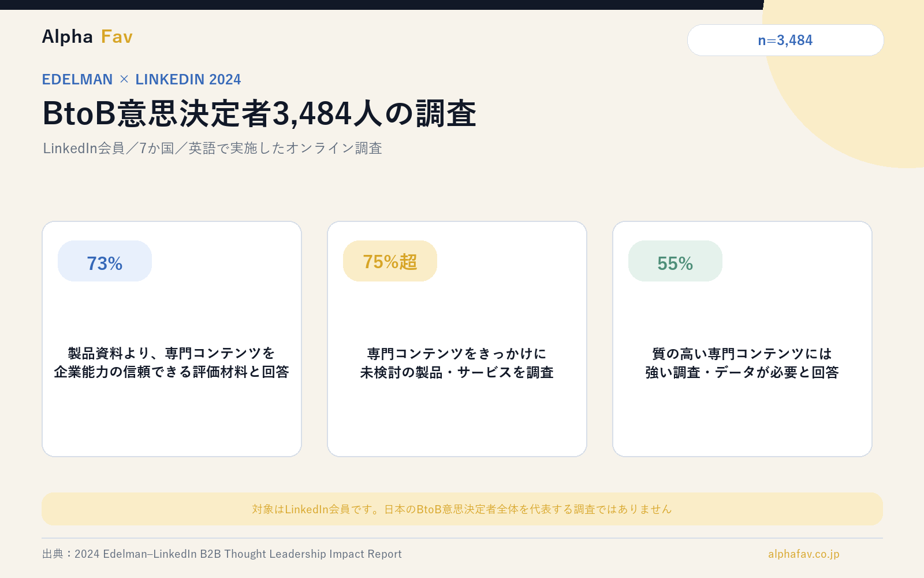Image resolution: width=924 pixels, height=578 pixels.
Task: Click the gold Fav word in the logo
Action: tap(117, 37)
